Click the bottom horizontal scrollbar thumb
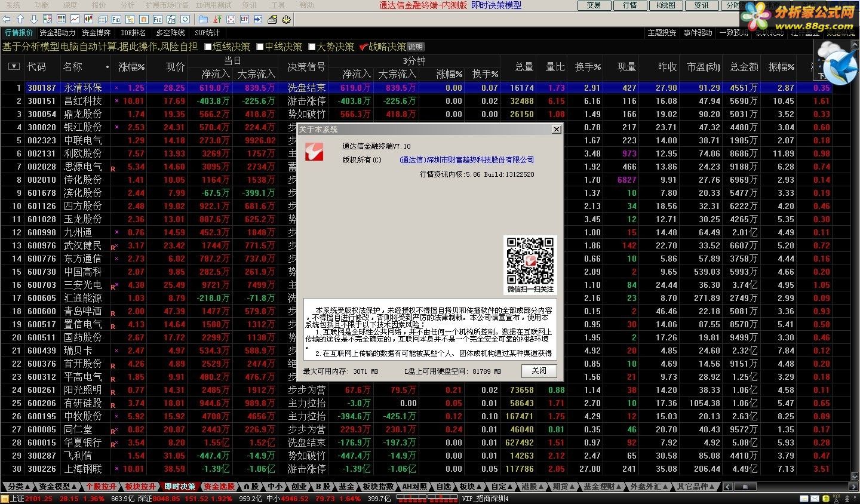The image size is (860, 504). [x=745, y=487]
